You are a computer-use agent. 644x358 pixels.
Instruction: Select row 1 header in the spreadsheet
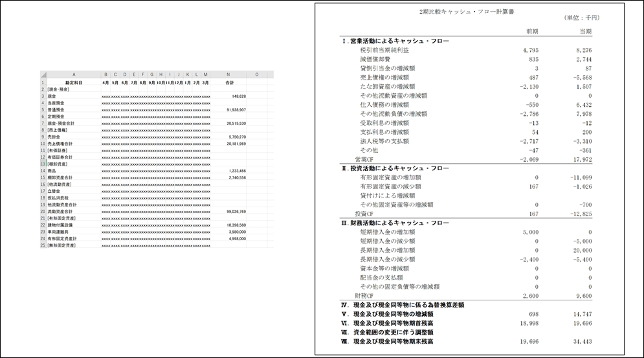tap(43, 83)
